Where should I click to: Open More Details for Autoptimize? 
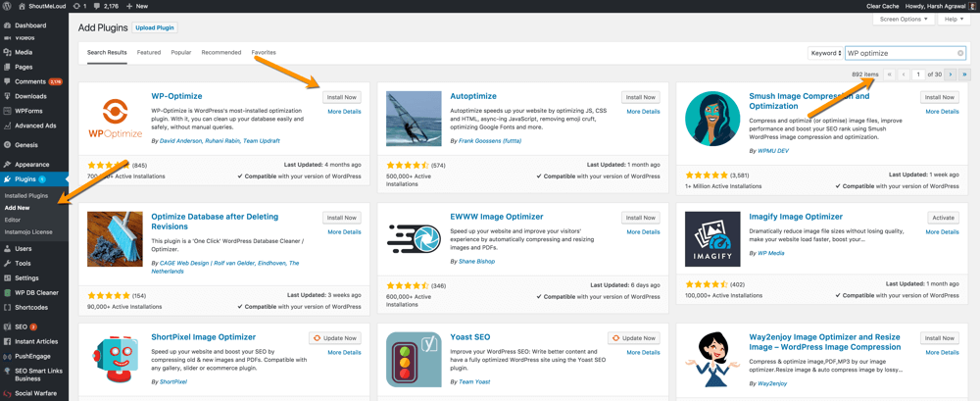[x=643, y=112]
